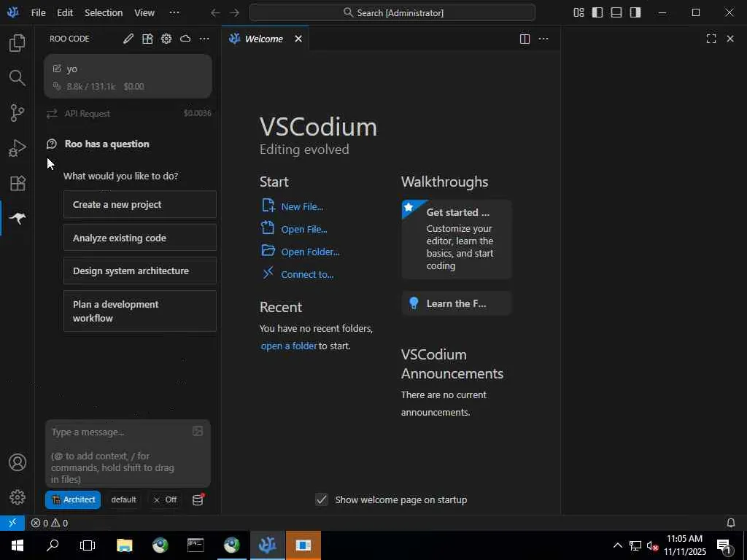Select the Roo Code kangaroo icon

point(18,218)
